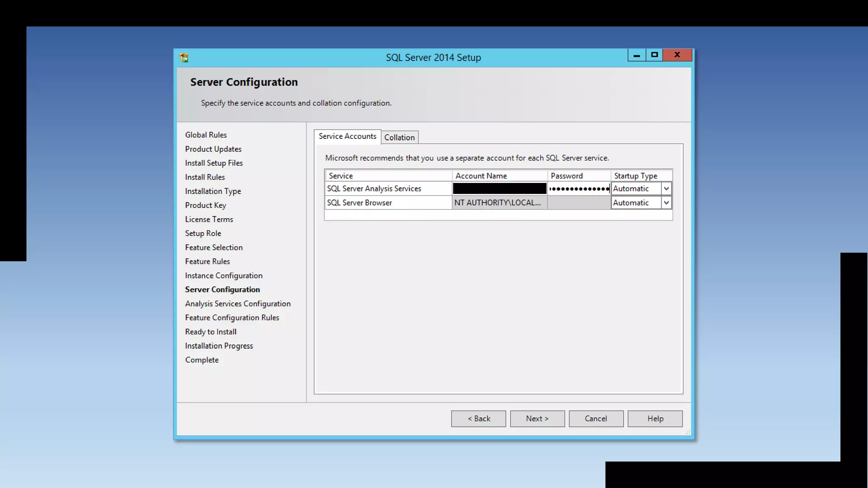Screen dimensions: 868x488
Task: Minimize the SQL Server 2014 Setup window
Action: (637, 55)
